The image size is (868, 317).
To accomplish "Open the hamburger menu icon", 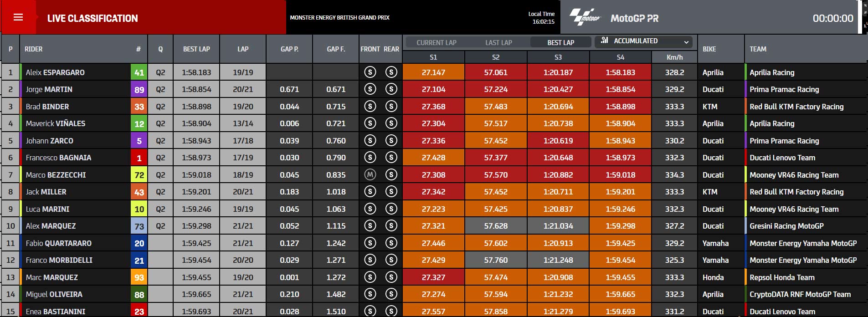I will [18, 17].
